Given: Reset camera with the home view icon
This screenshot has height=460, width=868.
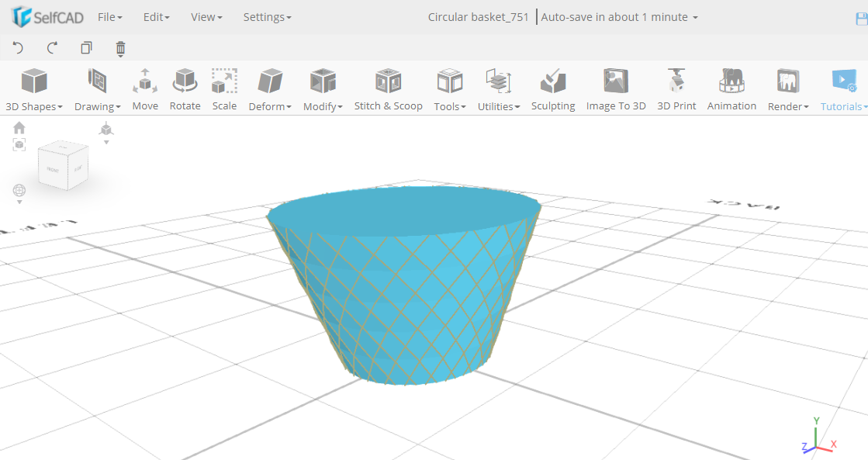Looking at the screenshot, I should click(19, 128).
